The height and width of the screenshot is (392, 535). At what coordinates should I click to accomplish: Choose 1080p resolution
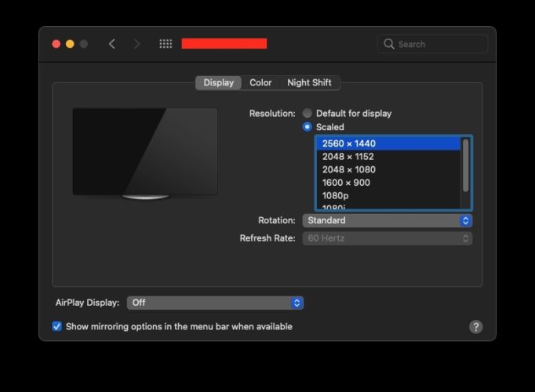[x=388, y=196]
